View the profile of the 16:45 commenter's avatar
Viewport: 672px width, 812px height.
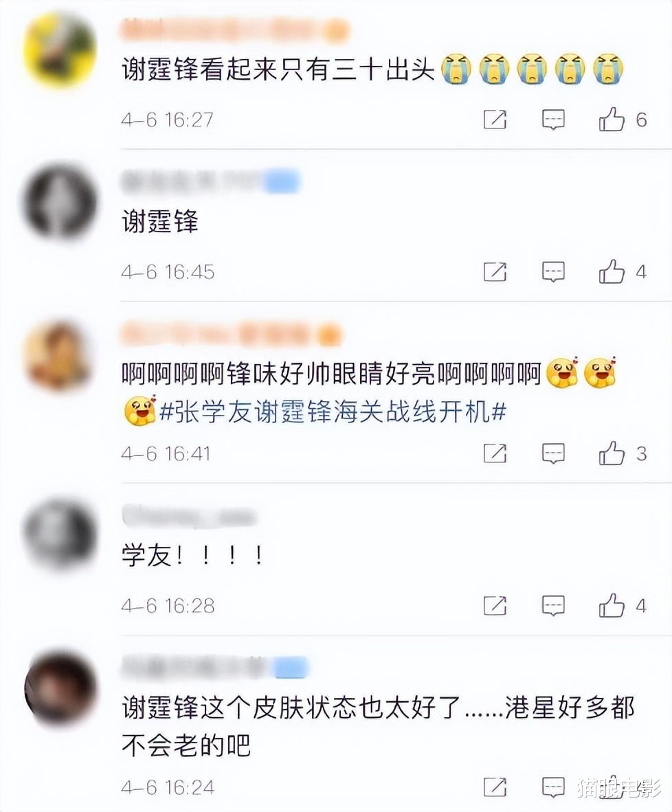point(61,201)
